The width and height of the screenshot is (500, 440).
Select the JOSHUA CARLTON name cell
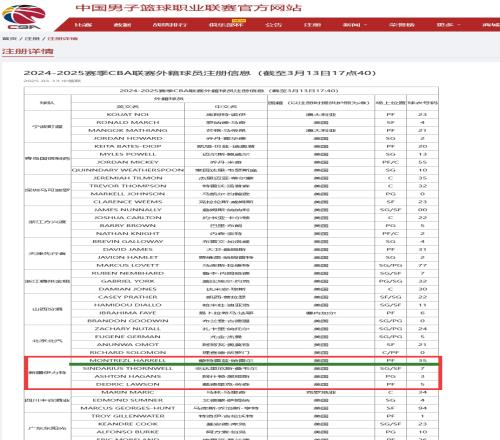(x=128, y=218)
